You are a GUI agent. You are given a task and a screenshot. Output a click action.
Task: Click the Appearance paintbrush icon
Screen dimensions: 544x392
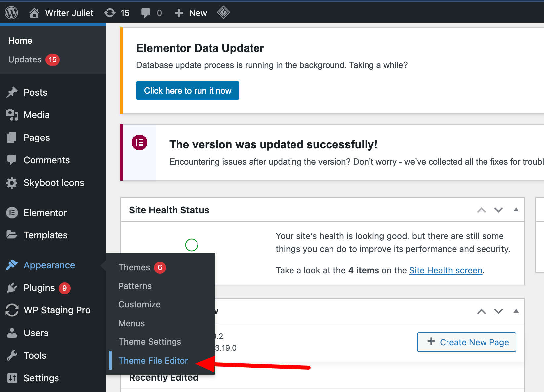coord(12,265)
